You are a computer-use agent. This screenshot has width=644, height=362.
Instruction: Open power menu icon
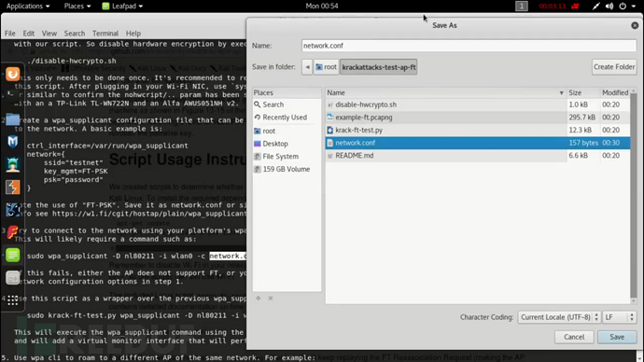pos(623,6)
